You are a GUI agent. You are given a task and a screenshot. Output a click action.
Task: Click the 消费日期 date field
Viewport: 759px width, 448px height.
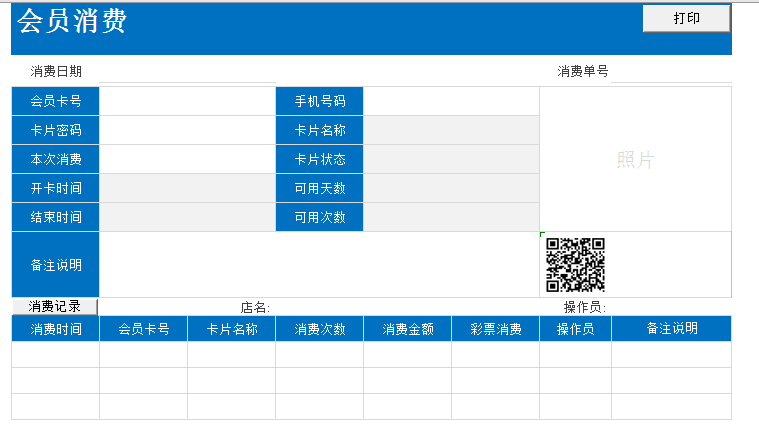pos(187,72)
